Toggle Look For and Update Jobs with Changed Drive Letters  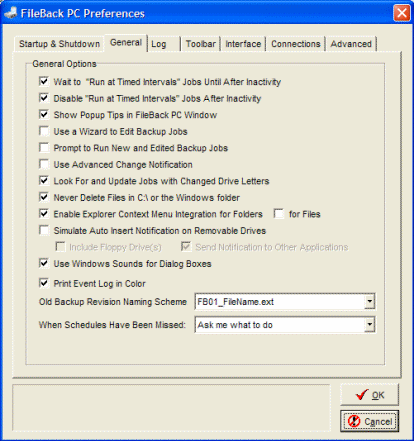(x=44, y=181)
